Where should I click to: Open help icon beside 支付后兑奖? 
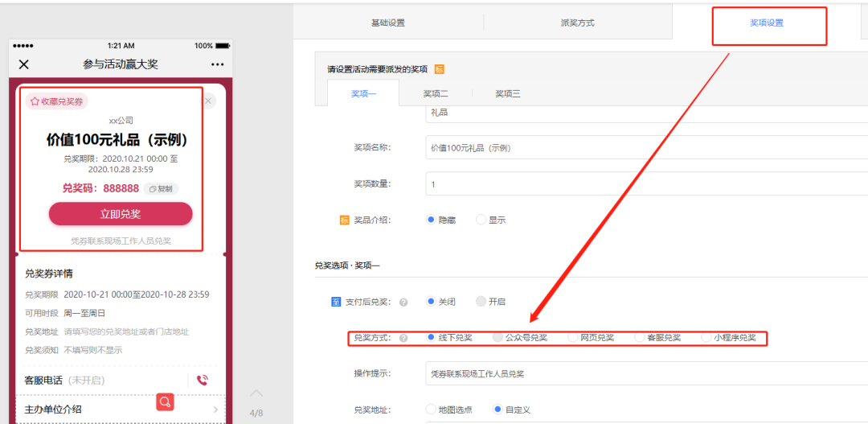[x=403, y=302]
